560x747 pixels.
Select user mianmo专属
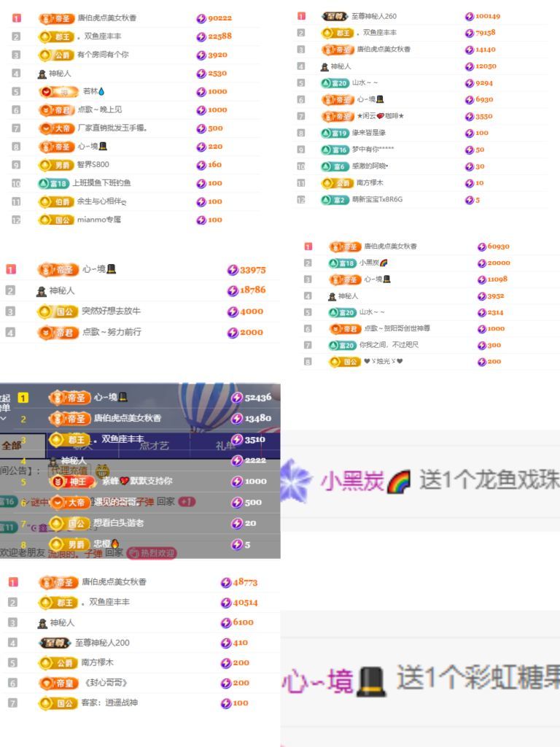(x=99, y=220)
